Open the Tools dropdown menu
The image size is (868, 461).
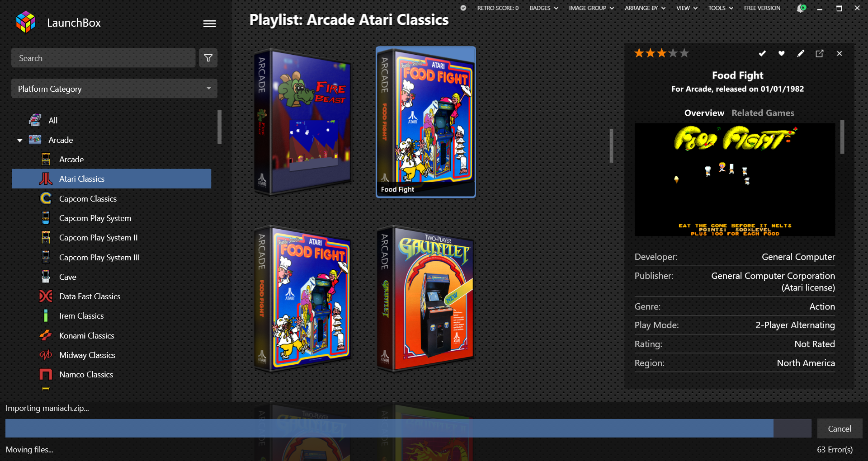[721, 8]
